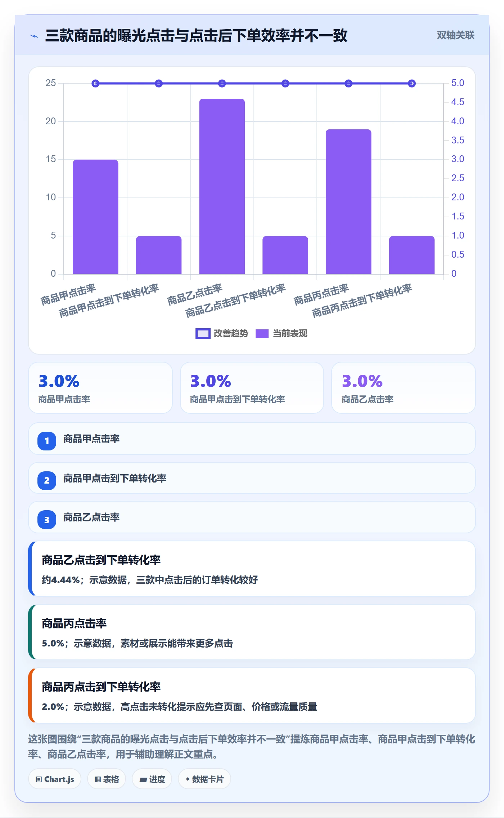Click the x-axis label 商品乙点击率
This screenshot has width=504, height=818.
(195, 295)
